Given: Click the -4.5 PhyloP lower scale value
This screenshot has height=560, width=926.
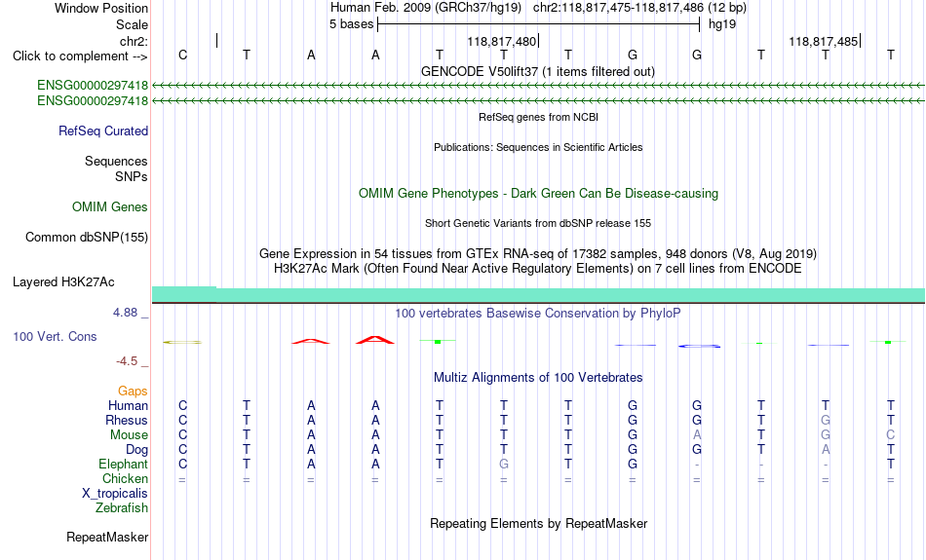Looking at the screenshot, I should coord(127,361).
